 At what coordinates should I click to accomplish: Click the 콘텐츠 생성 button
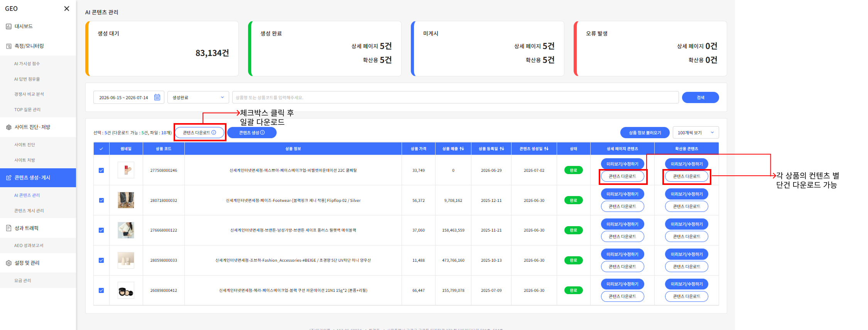[252, 132]
